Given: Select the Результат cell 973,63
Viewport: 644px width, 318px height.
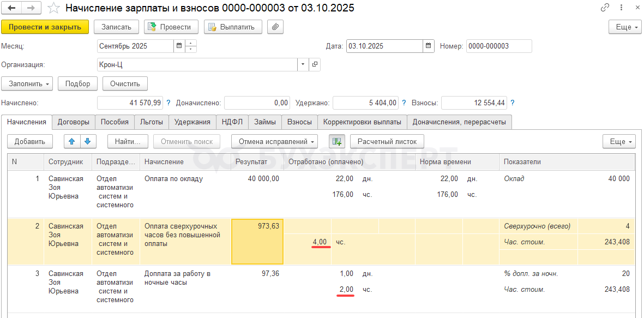Looking at the screenshot, I should [x=257, y=242].
